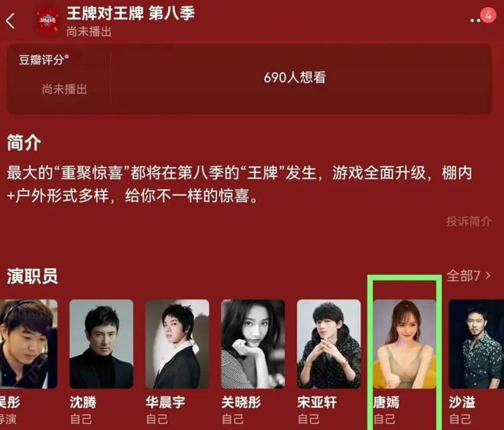Image resolution: width=504 pixels, height=430 pixels.
Task: Open the show poster icon beside title
Action: click(x=47, y=21)
